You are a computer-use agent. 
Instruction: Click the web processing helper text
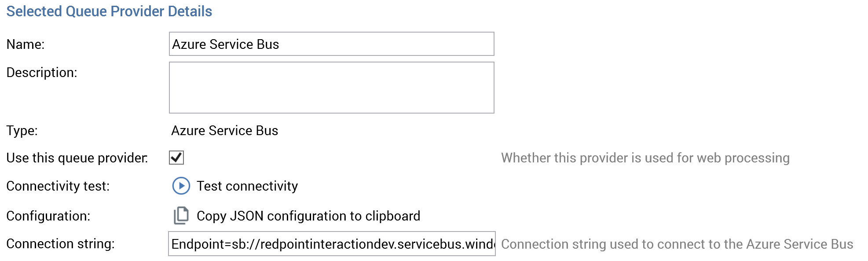[645, 158]
